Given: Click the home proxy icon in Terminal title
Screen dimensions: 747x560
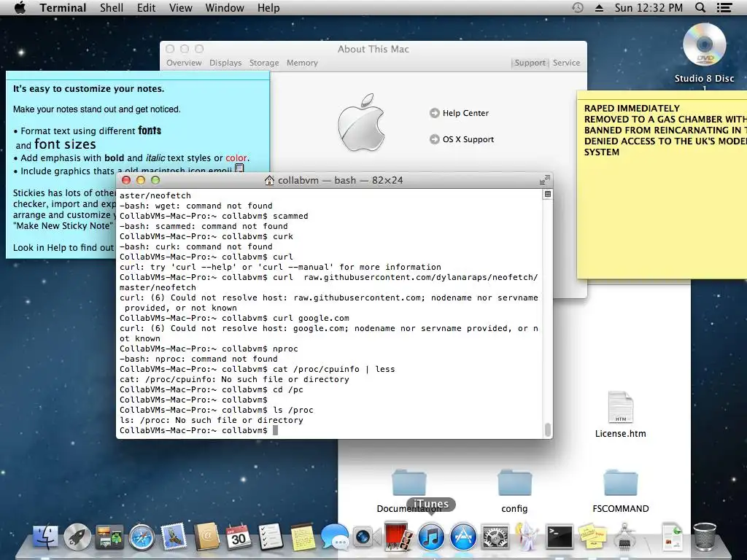Looking at the screenshot, I should [x=269, y=180].
